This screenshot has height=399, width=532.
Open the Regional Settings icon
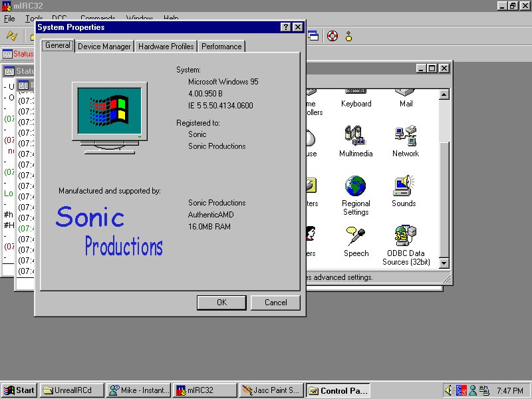(355, 186)
